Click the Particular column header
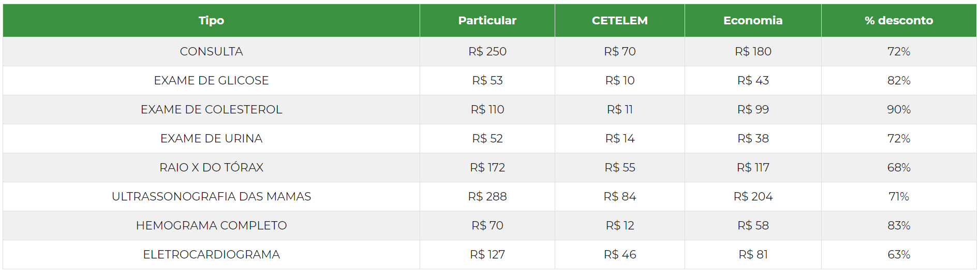 tap(487, 21)
